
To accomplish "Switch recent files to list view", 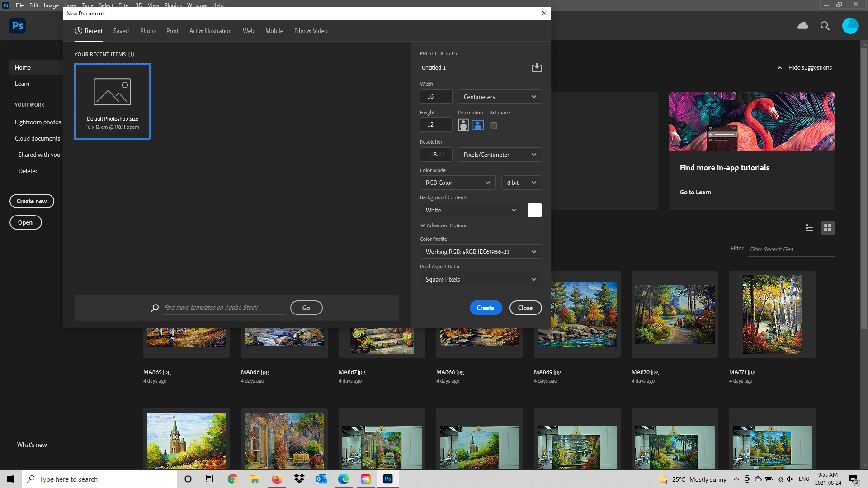I will (x=809, y=228).
